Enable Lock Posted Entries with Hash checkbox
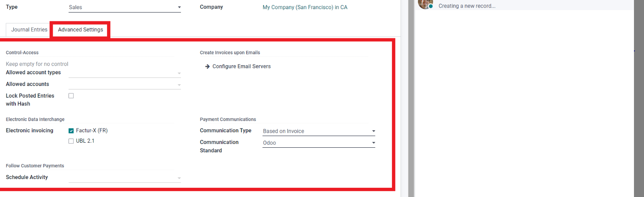The width and height of the screenshot is (644, 197). [x=71, y=96]
